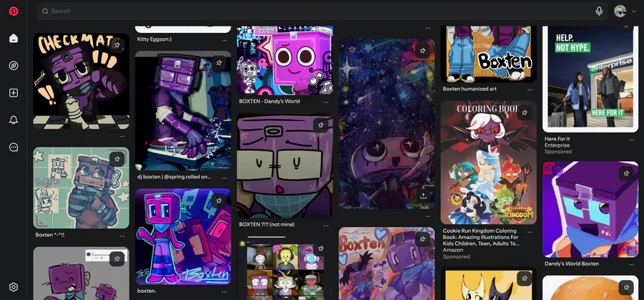Open the dj boxten turntable pin
644x300 pixels.
click(x=183, y=111)
